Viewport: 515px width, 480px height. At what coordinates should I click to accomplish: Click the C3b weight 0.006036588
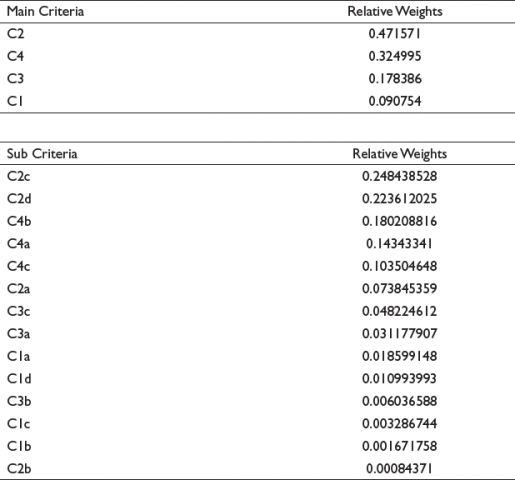[x=399, y=401]
